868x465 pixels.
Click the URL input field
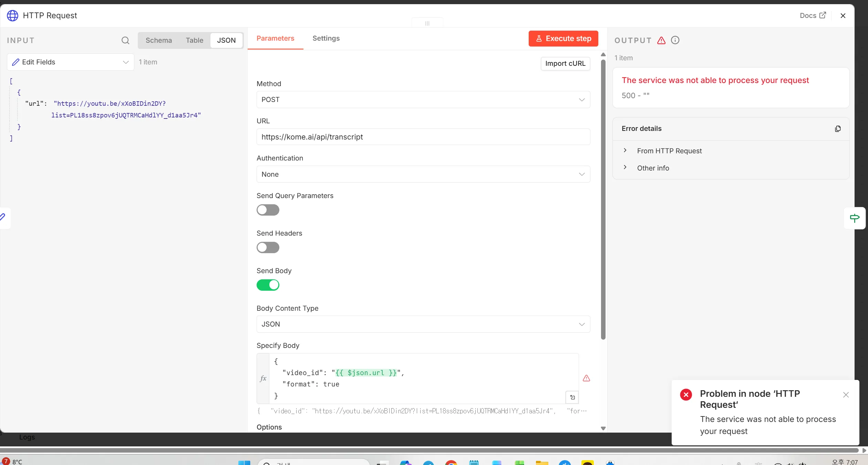pyautogui.click(x=423, y=137)
